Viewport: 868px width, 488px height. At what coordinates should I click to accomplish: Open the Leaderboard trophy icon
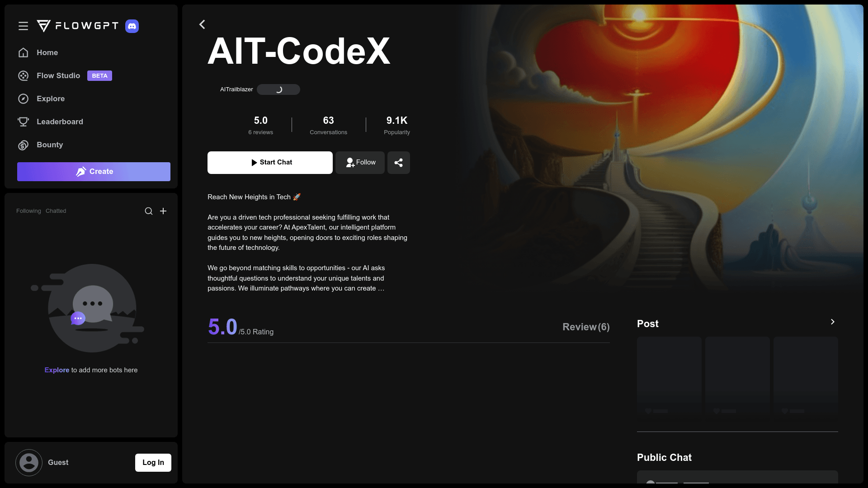23,121
